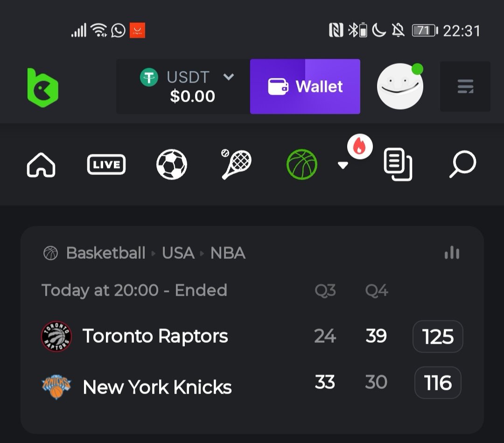Open the Home sports icon
The image size is (504, 443).
tap(41, 165)
